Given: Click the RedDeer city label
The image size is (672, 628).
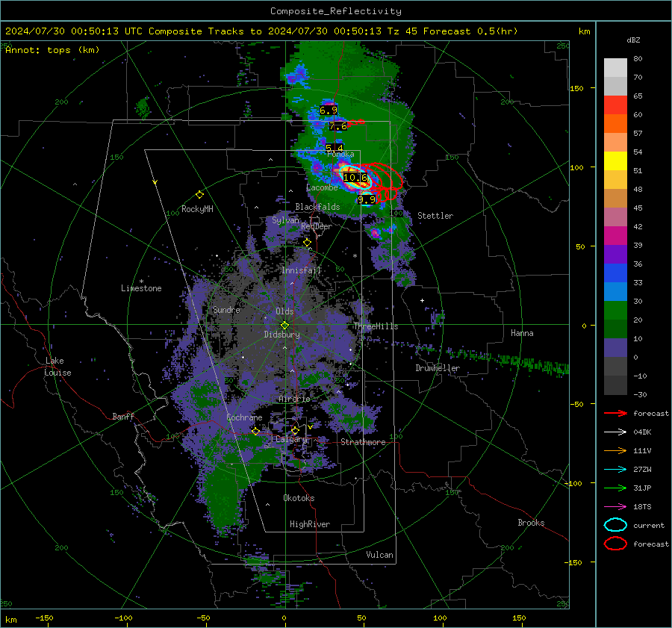Looking at the screenshot, I should click(x=317, y=226).
